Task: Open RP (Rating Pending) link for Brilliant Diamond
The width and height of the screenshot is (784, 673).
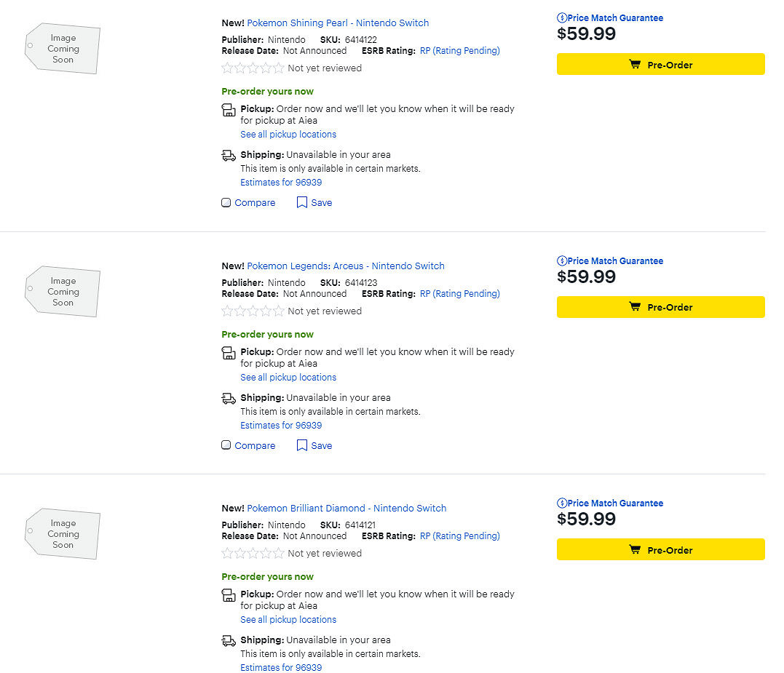Action: point(459,536)
